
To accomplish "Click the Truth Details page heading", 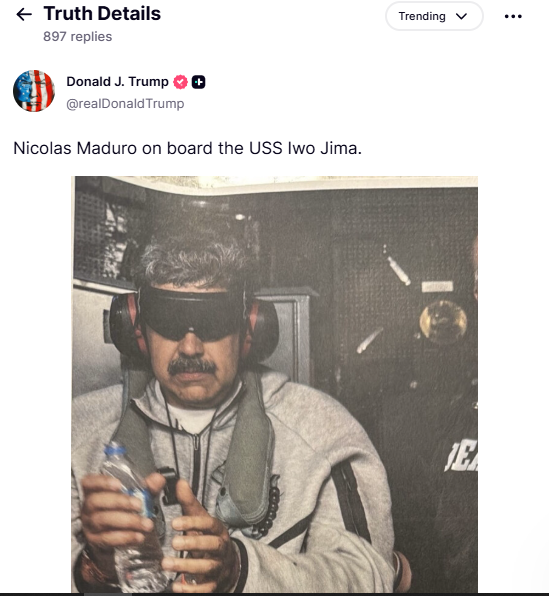I will (x=102, y=14).
